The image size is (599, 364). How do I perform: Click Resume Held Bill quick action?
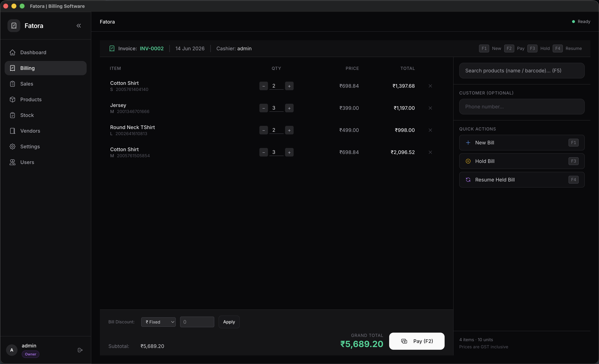[x=522, y=180]
